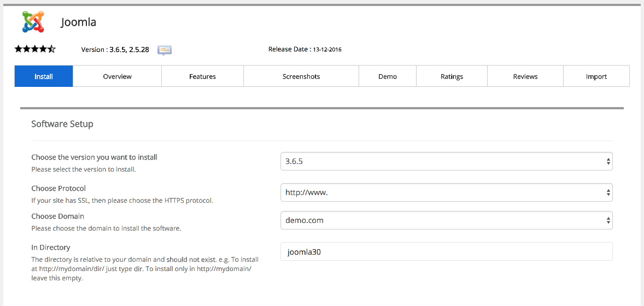The height and width of the screenshot is (306, 644).
Task: Select the Import tab
Action: [x=596, y=76]
